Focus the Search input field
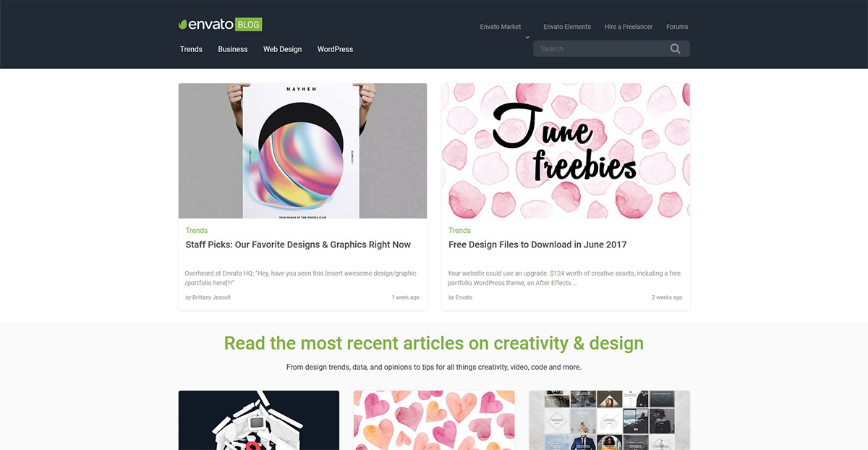This screenshot has width=868, height=450. coord(611,48)
